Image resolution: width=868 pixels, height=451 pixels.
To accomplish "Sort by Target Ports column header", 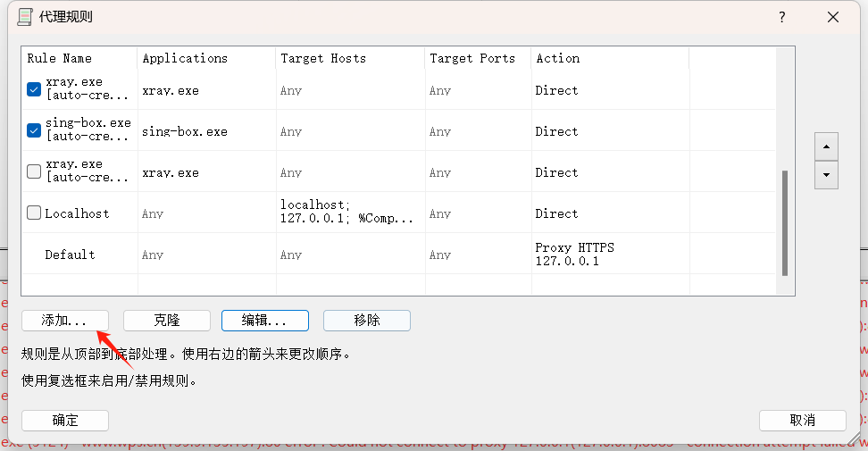I will (x=479, y=58).
